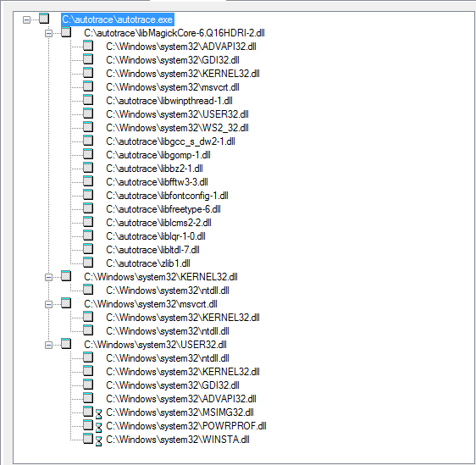Select ntdll.dll under top-level msvcrt.dll
Screen dimensions: 476x465
click(168, 331)
